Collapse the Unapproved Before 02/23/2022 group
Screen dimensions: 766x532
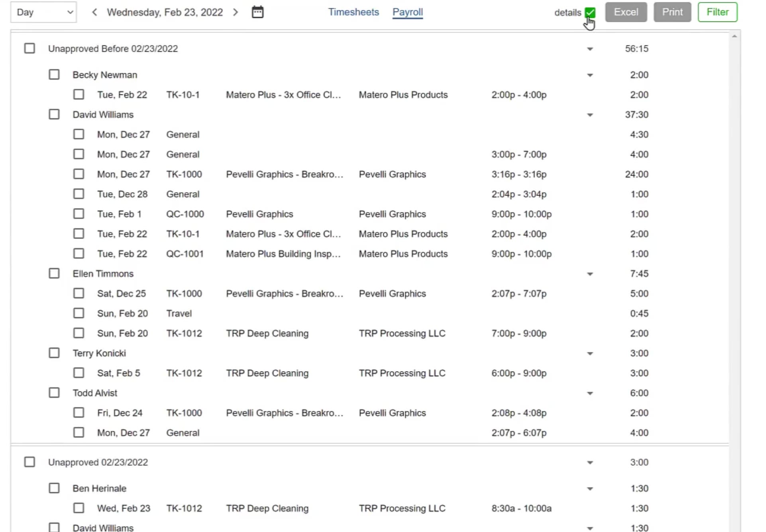coord(590,49)
